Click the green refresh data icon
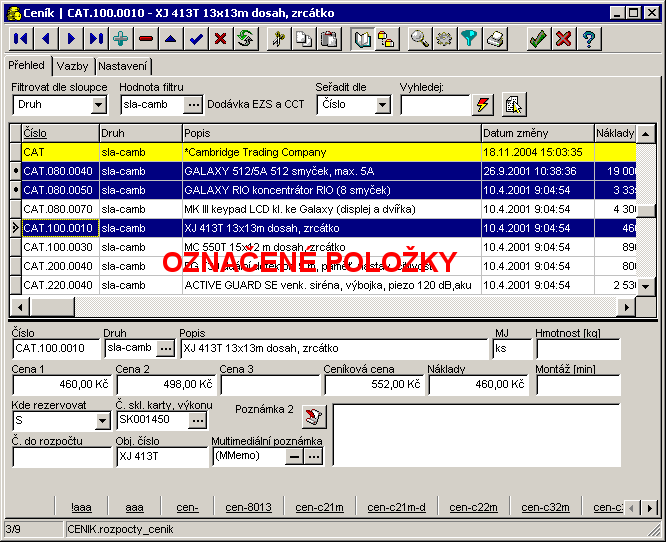Screen dimensions: 666x542 245,39
